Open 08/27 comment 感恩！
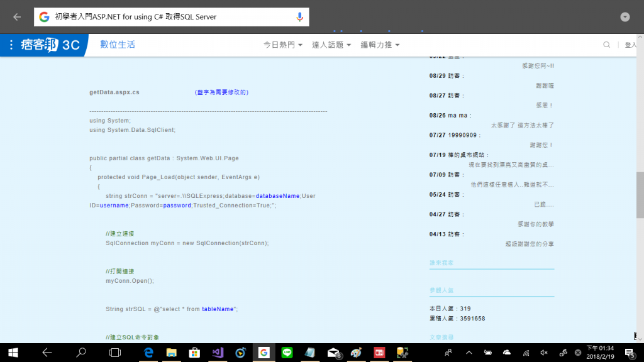 point(545,106)
